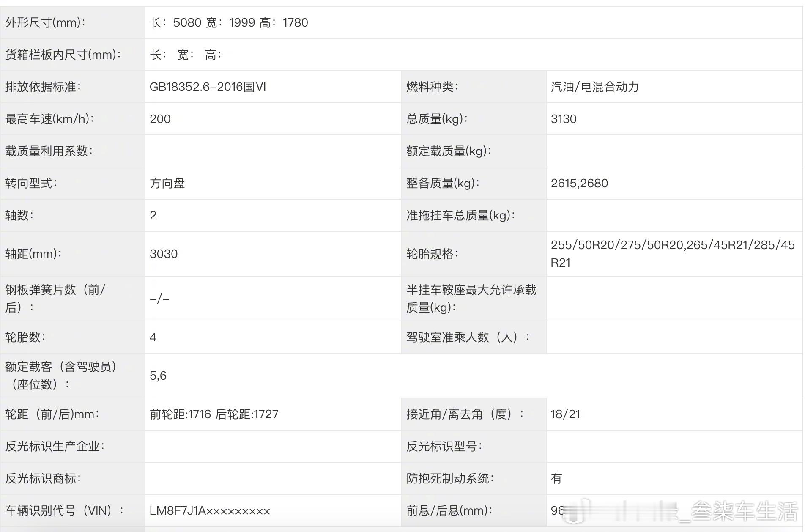Click the 额定载客（含驾驶员）（座位数） label
This screenshot has height=532, width=805.
61,376
